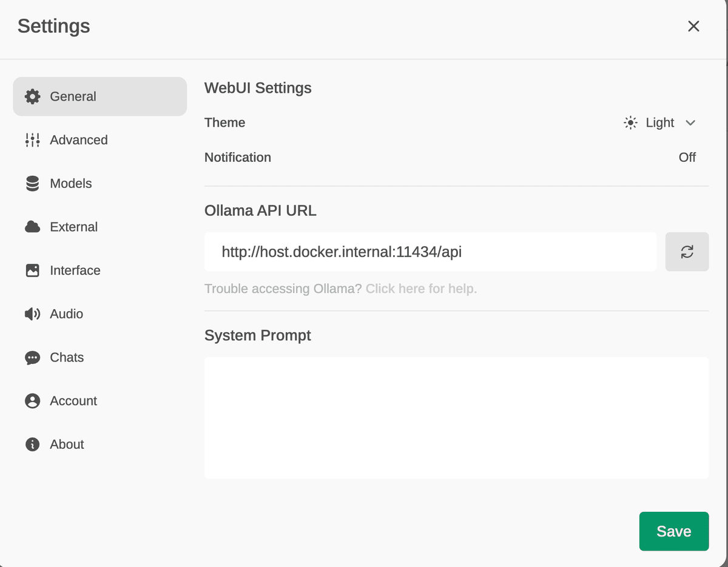Click the About info icon

pyautogui.click(x=33, y=445)
